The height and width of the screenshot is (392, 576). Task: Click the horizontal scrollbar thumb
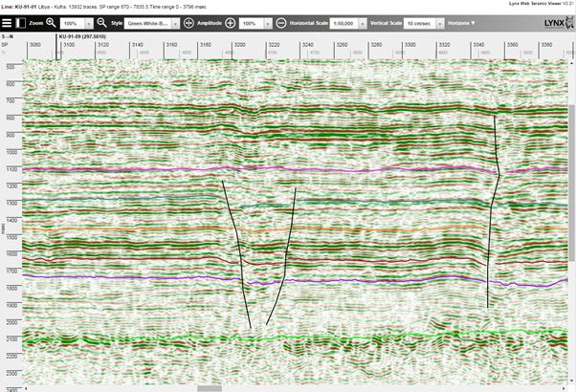(x=210, y=388)
